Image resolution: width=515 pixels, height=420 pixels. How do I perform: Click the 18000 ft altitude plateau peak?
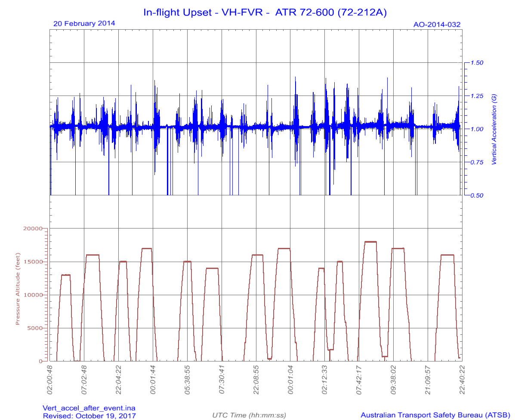[x=370, y=242]
